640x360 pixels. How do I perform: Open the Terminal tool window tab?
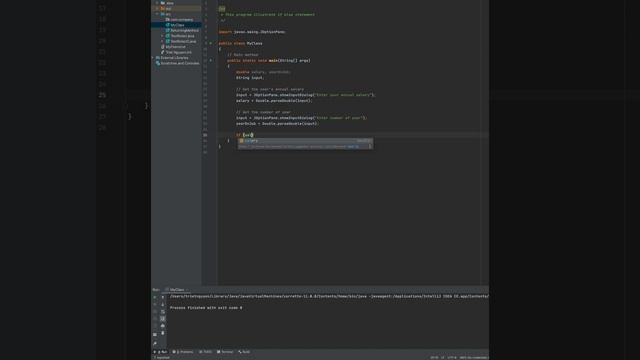225,352
